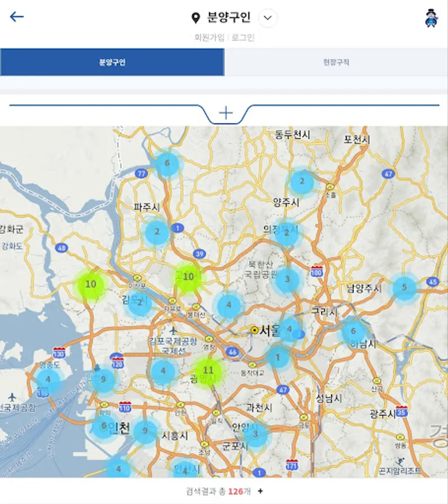Image resolution: width=448 pixels, height=504 pixels.
Task: Tap the 곤지암리조트 map label
Action: coord(400,471)
